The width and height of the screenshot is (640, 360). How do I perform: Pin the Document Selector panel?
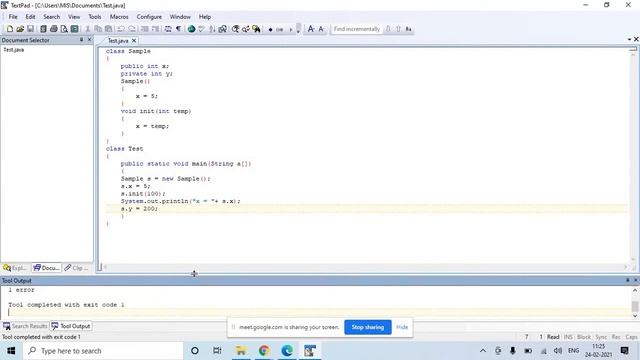point(81,40)
